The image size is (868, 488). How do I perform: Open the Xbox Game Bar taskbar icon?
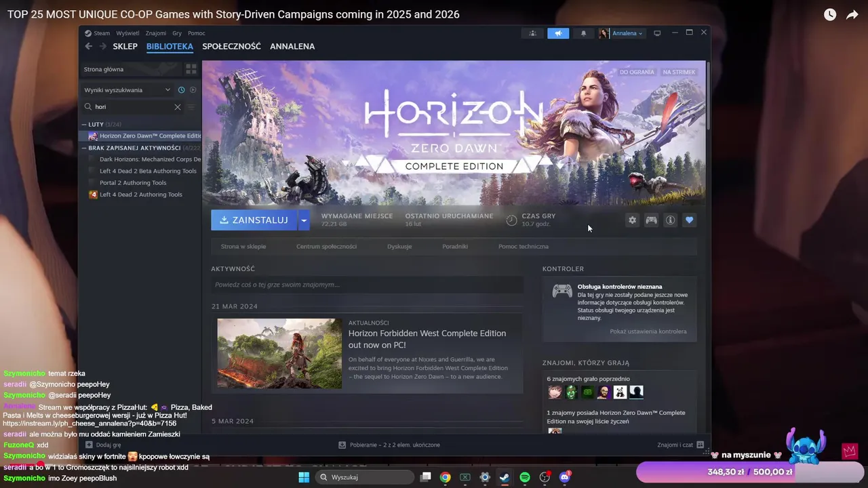465,477
